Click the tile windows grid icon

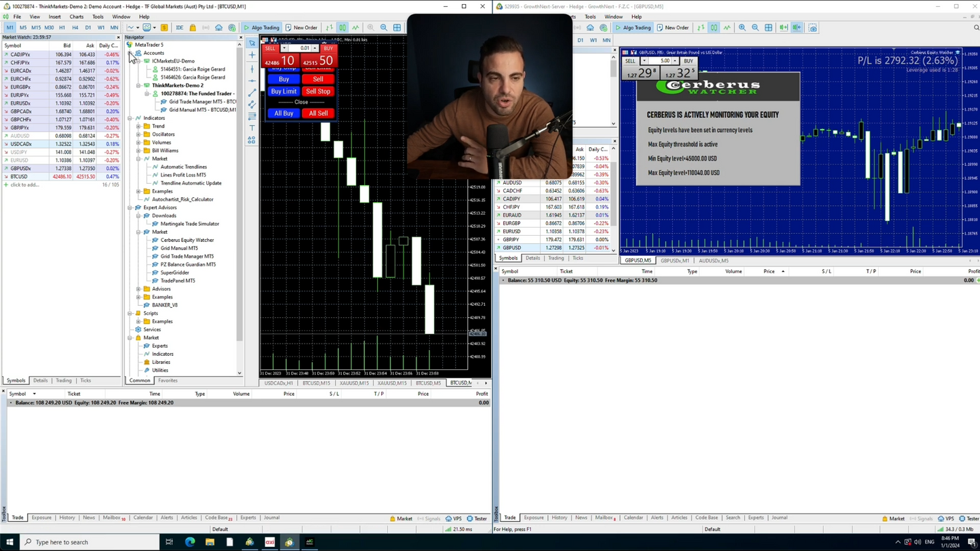397,28
